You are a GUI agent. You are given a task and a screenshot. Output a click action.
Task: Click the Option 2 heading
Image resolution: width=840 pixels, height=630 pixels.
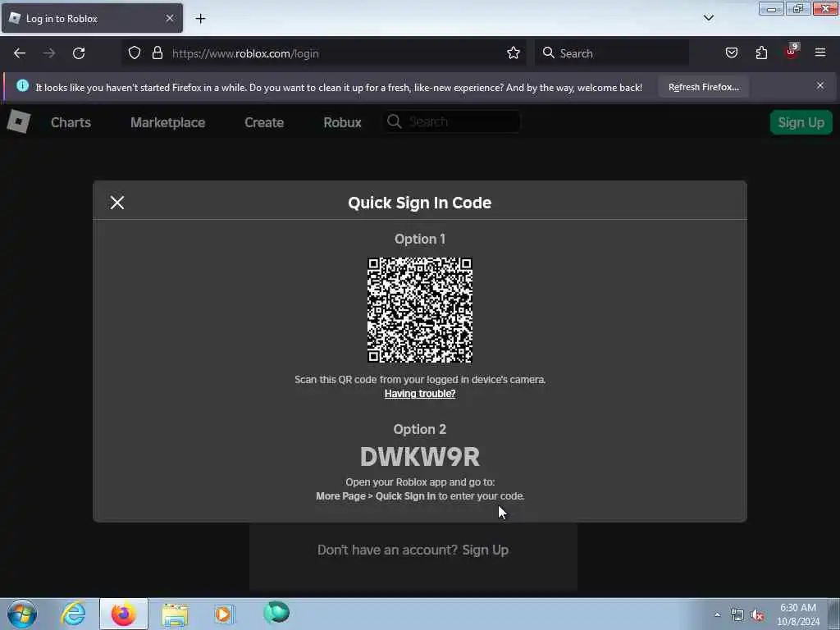pos(419,429)
